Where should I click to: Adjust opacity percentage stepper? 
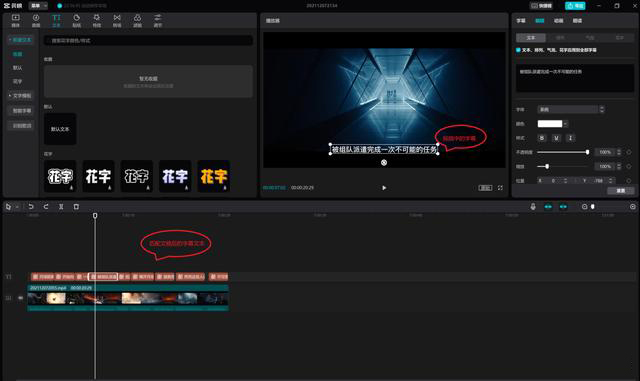[x=619, y=152]
